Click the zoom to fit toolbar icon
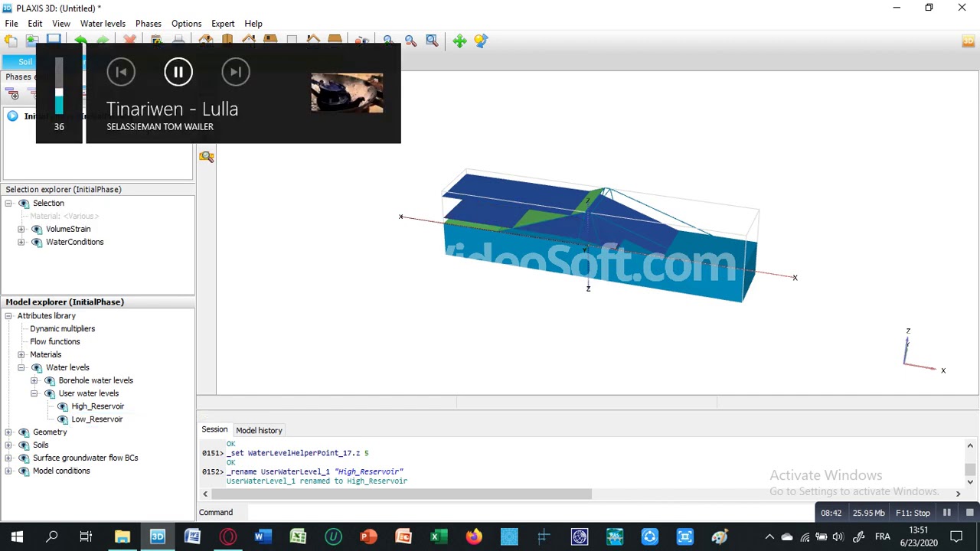The height and width of the screenshot is (551, 980). (x=432, y=41)
